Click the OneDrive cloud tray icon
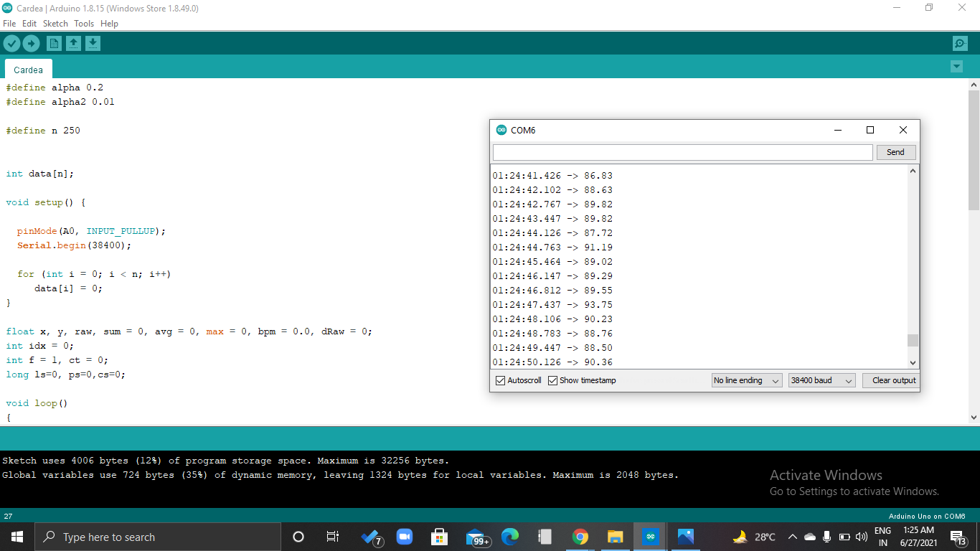 [810, 537]
